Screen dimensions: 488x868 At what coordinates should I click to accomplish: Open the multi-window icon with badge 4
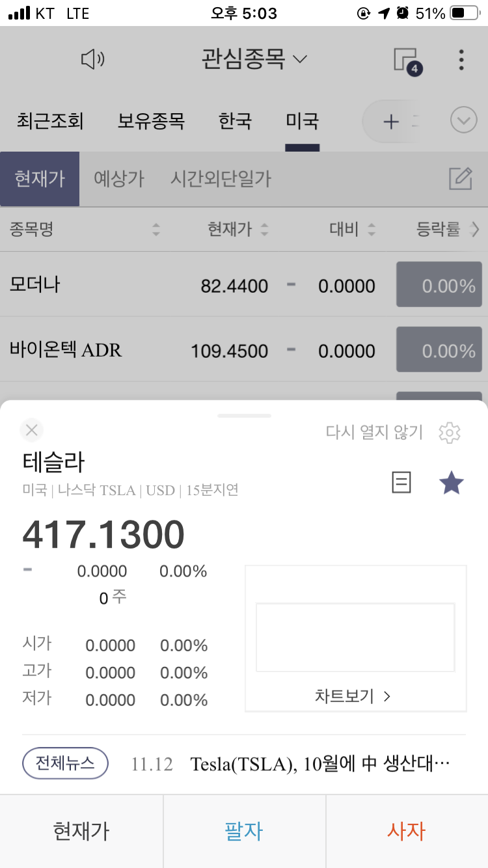point(408,61)
